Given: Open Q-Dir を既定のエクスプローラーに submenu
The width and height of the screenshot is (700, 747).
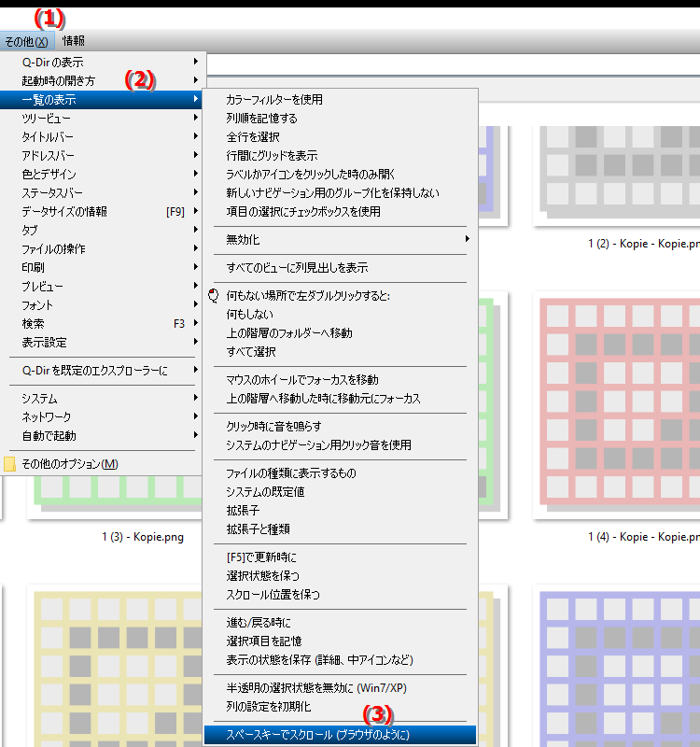Looking at the screenshot, I should coord(103,370).
